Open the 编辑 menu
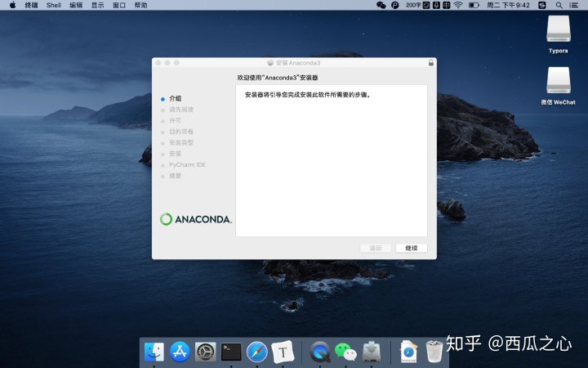Screen dimensions: 588x368 [x=76, y=5]
